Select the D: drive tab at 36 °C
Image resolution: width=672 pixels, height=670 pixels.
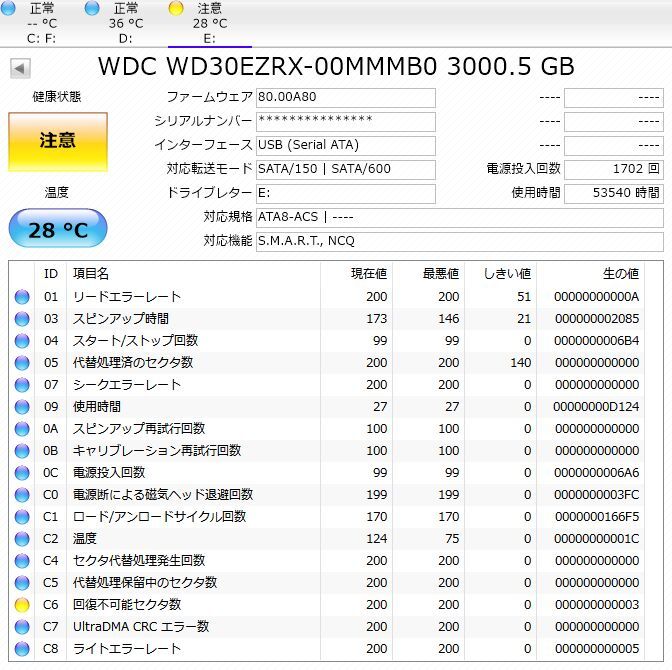[x=126, y=23]
